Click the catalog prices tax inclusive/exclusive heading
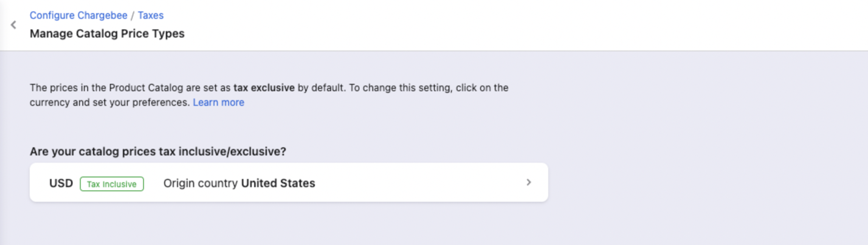 coord(157,151)
